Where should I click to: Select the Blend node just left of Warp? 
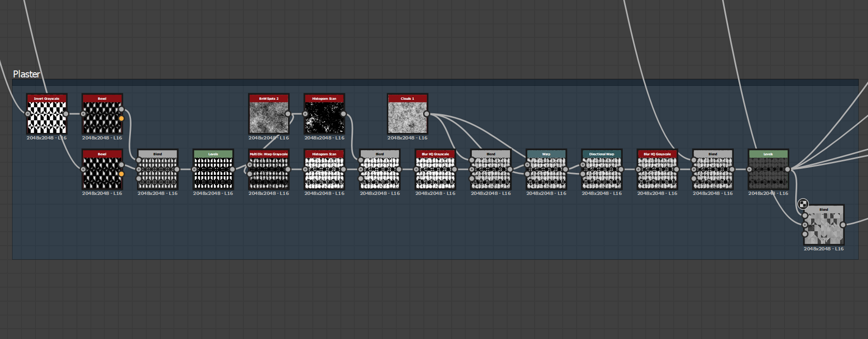(x=491, y=169)
